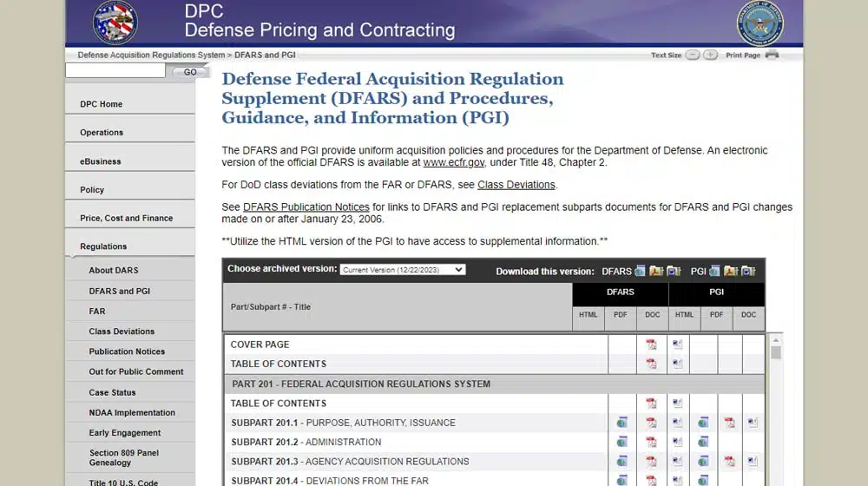The image size is (868, 486).
Task: Open Operations sidebar menu item
Action: pos(102,132)
